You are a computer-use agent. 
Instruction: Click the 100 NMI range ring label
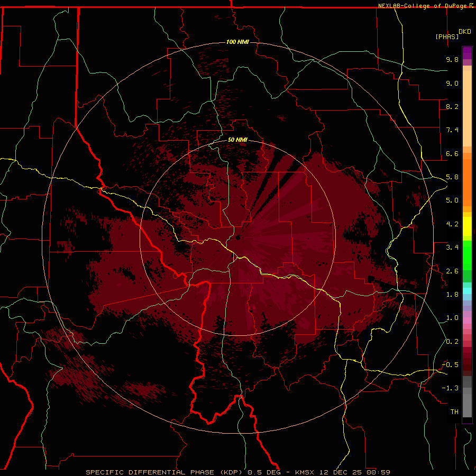point(237,42)
